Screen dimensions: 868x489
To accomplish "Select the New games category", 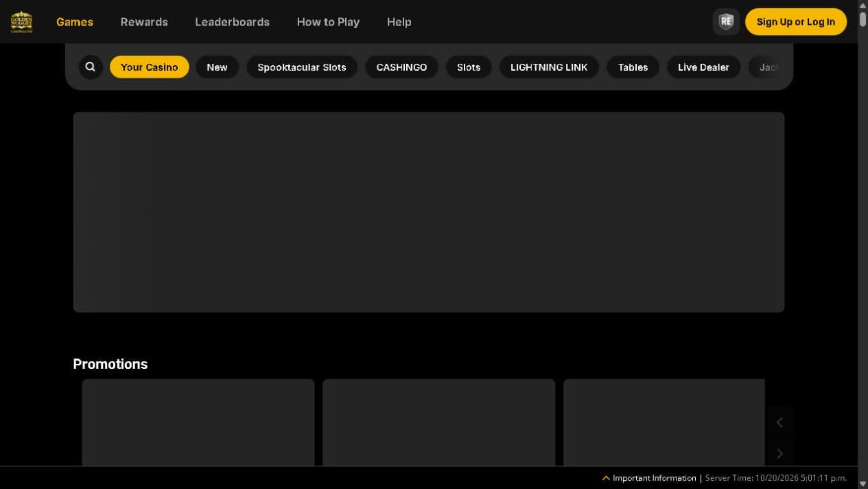I will click(217, 67).
